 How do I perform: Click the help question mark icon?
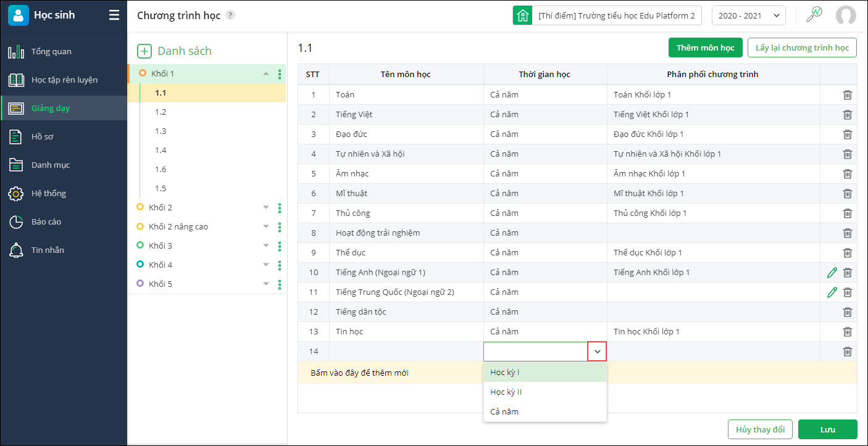(230, 15)
